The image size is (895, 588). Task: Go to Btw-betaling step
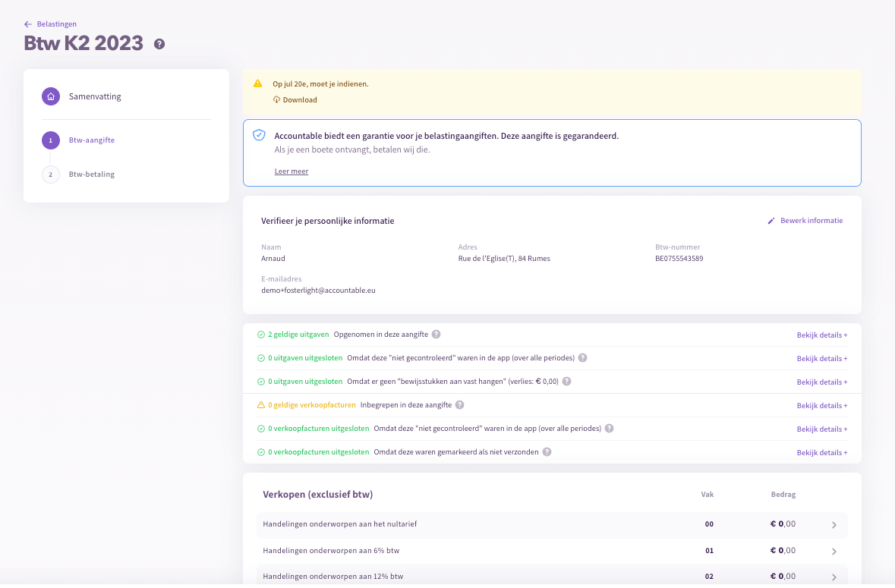click(91, 175)
